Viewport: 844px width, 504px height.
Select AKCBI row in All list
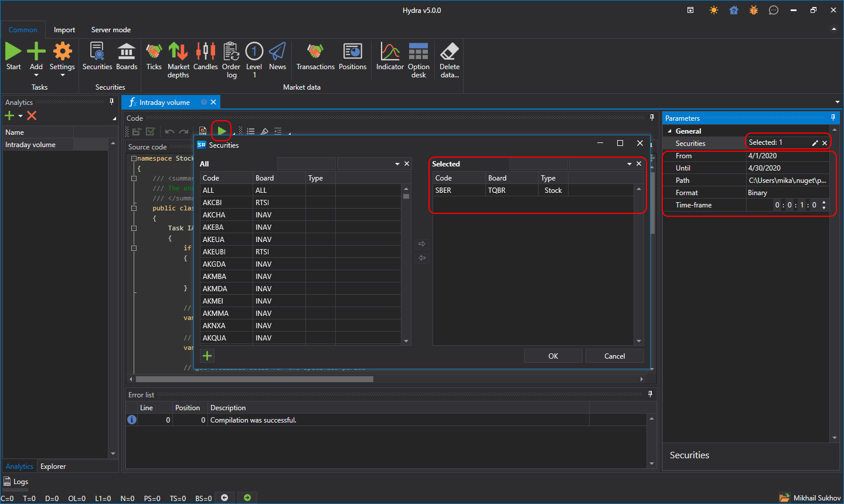(301, 203)
